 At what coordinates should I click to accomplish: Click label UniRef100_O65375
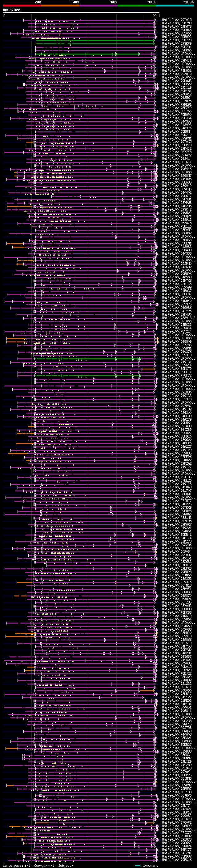pos(177,304)
